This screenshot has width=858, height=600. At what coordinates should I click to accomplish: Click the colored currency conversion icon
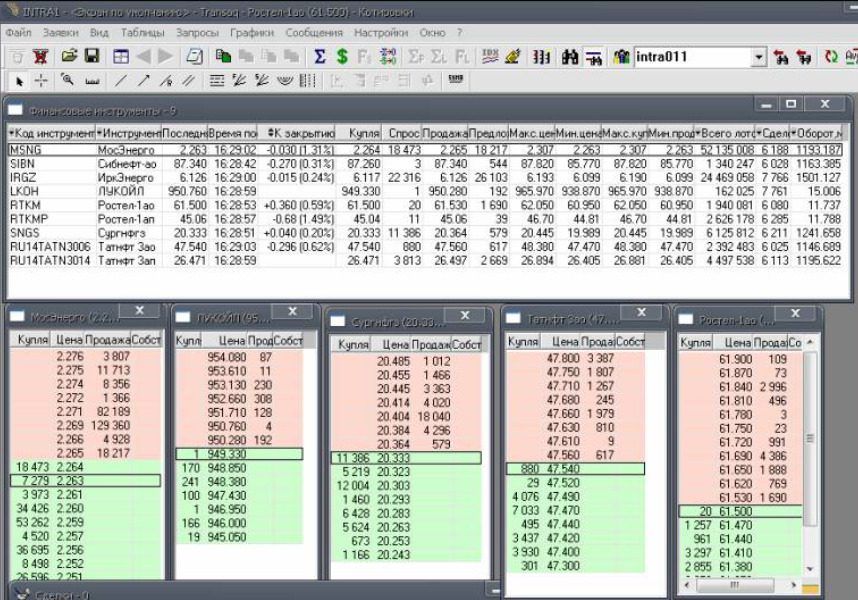click(387, 56)
